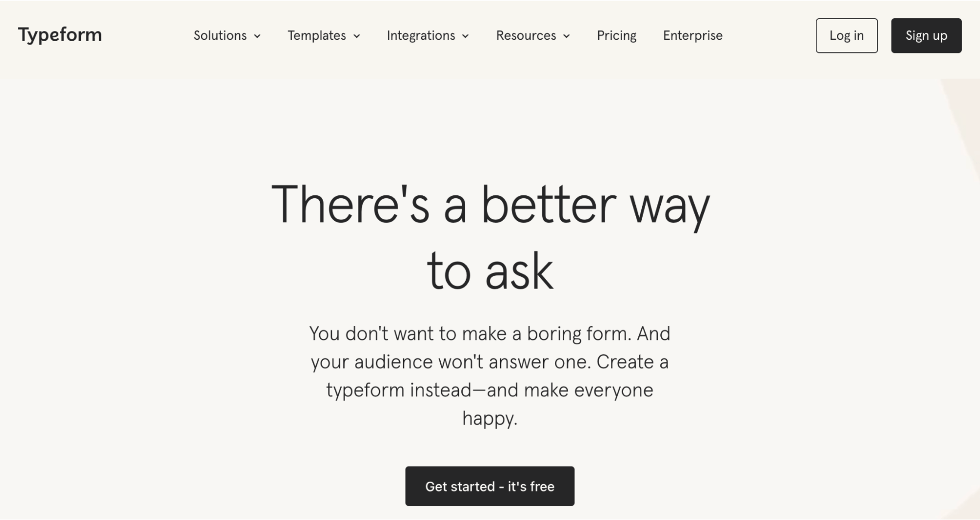Click the chevron arrow beside Resources

tap(567, 36)
